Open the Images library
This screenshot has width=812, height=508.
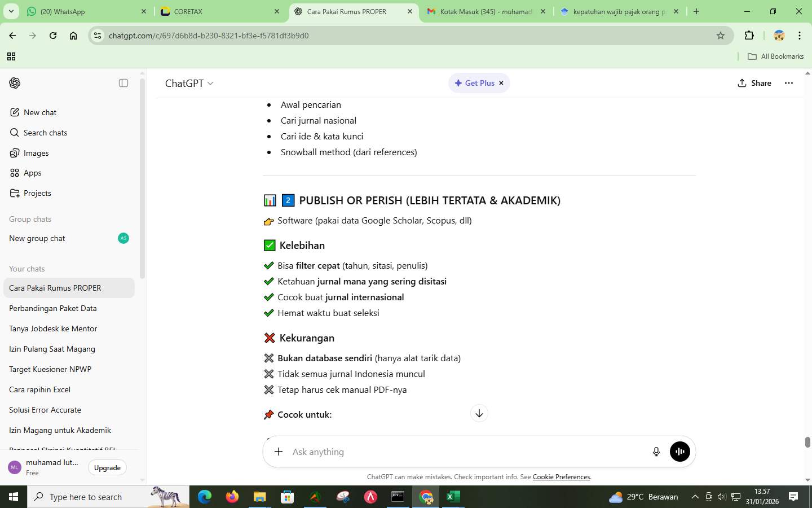(34, 153)
